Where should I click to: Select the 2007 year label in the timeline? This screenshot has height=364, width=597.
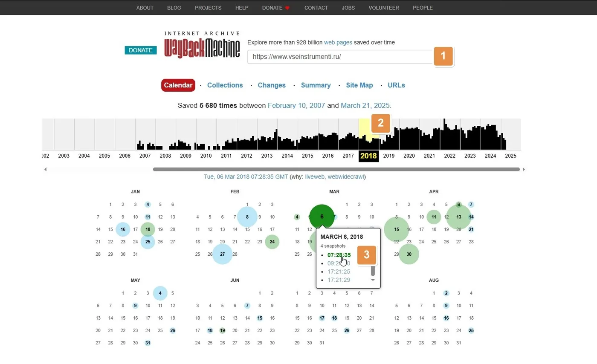(145, 156)
